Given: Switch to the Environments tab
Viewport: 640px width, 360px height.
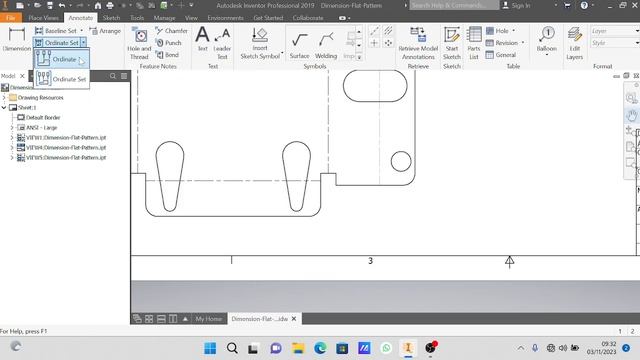Looking at the screenshot, I should coord(225,18).
